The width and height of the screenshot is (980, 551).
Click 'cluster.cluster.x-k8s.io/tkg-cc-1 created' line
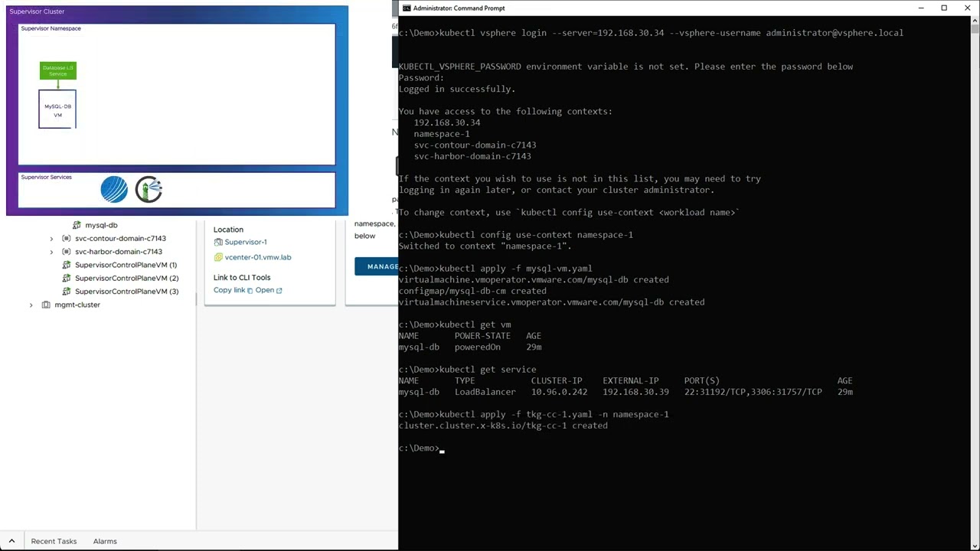[x=503, y=425]
